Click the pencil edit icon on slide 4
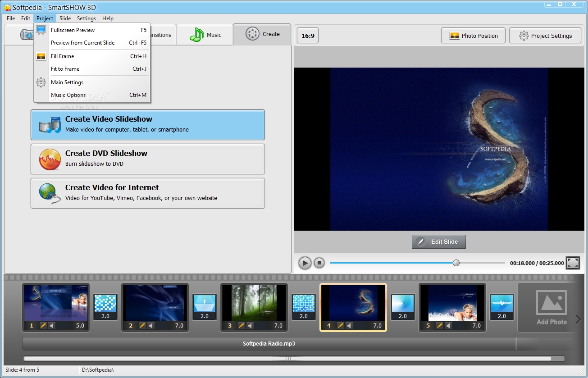Screen dimensions: 588x378 [341, 325]
